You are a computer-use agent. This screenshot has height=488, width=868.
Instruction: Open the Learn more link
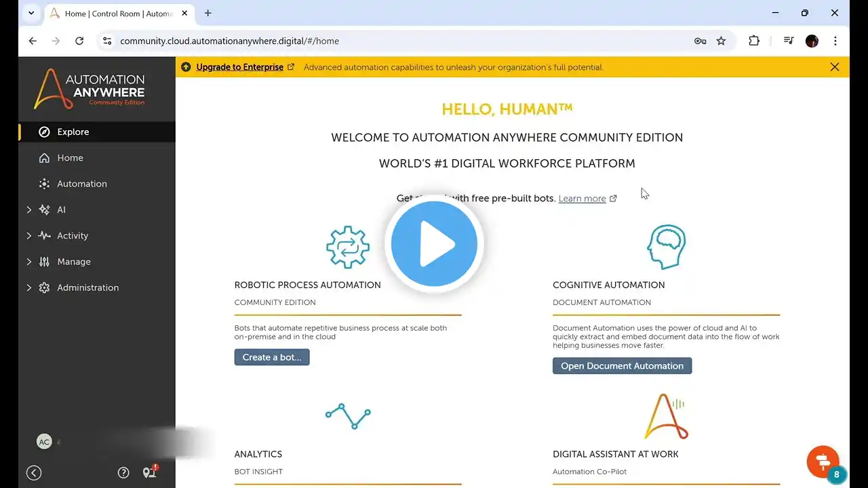582,199
